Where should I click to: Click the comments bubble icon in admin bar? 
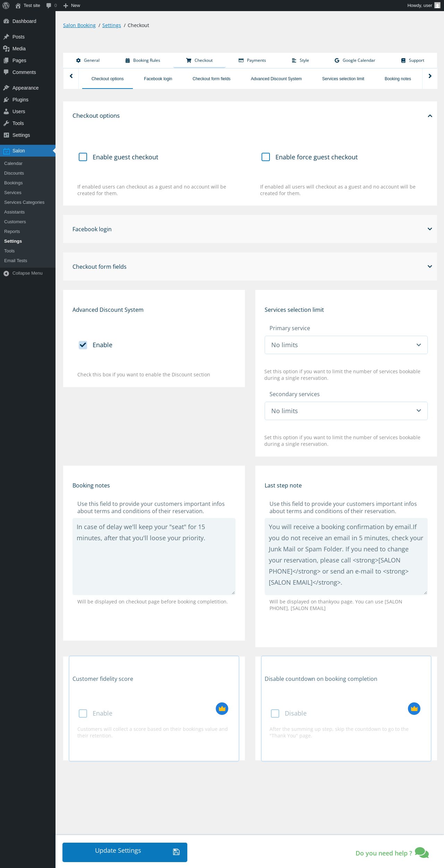49,6
